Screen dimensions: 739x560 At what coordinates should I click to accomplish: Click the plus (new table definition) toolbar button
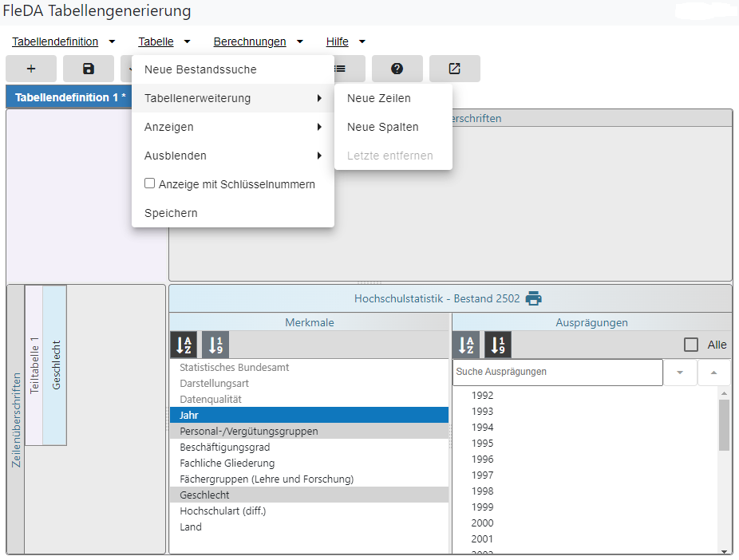pyautogui.click(x=31, y=69)
